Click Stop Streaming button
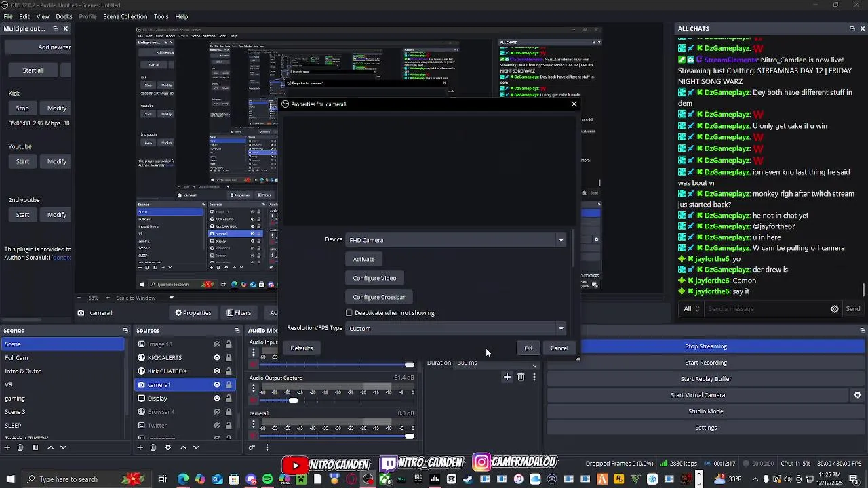The image size is (868, 488). [706, 346]
